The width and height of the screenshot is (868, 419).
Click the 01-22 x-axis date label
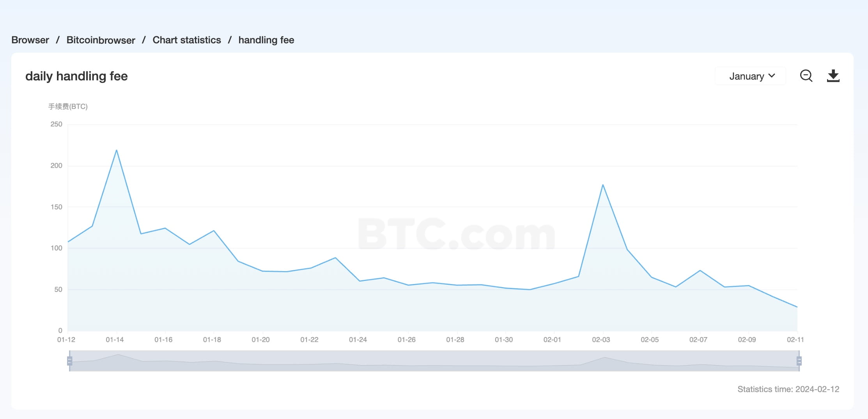[309, 340]
